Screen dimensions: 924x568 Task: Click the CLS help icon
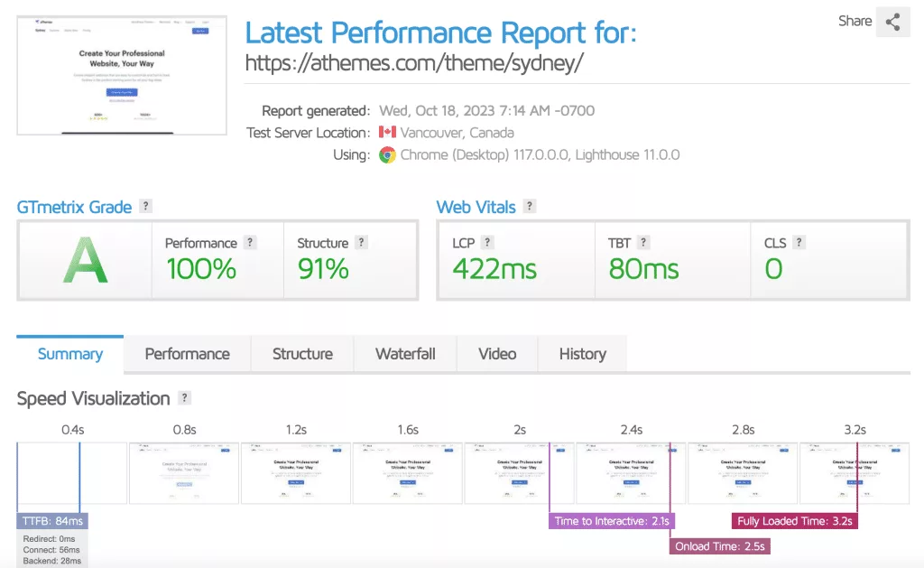tap(799, 242)
